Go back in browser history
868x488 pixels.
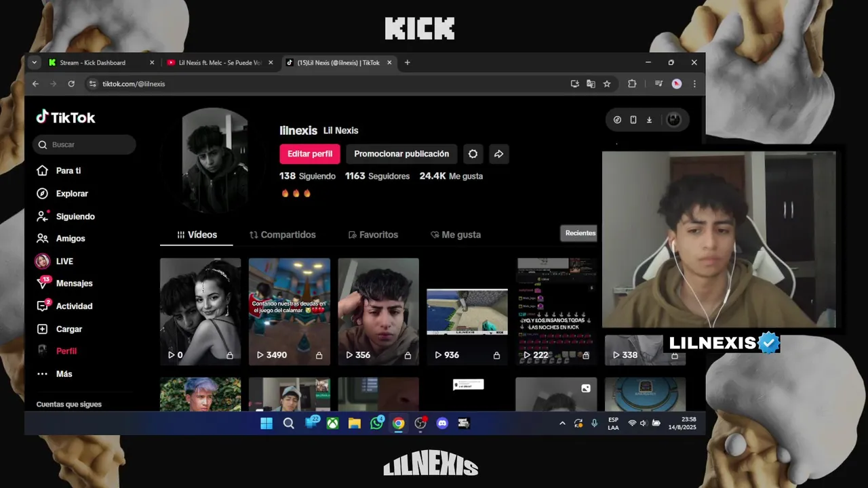coord(36,84)
